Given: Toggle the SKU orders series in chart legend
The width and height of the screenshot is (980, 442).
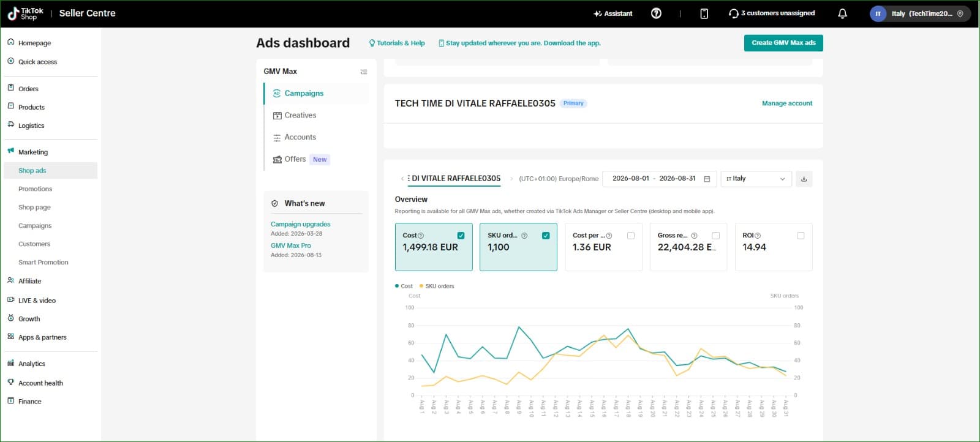Looking at the screenshot, I should tap(437, 286).
